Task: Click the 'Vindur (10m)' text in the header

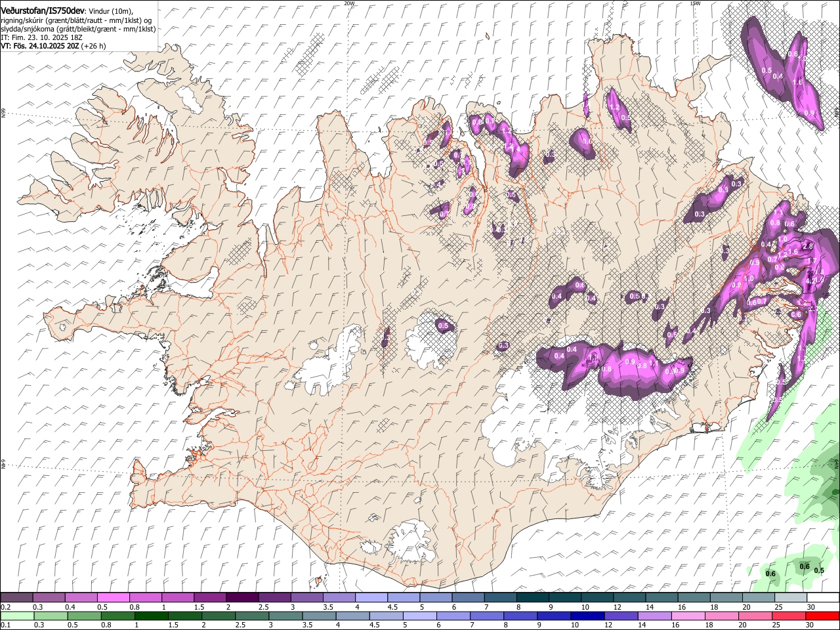Action: click(111, 11)
